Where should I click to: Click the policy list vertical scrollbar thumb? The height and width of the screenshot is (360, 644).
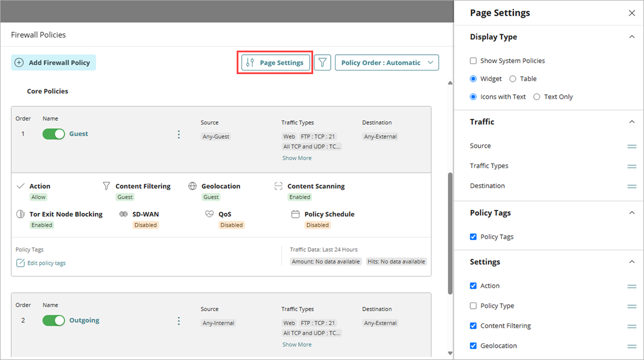450,233
